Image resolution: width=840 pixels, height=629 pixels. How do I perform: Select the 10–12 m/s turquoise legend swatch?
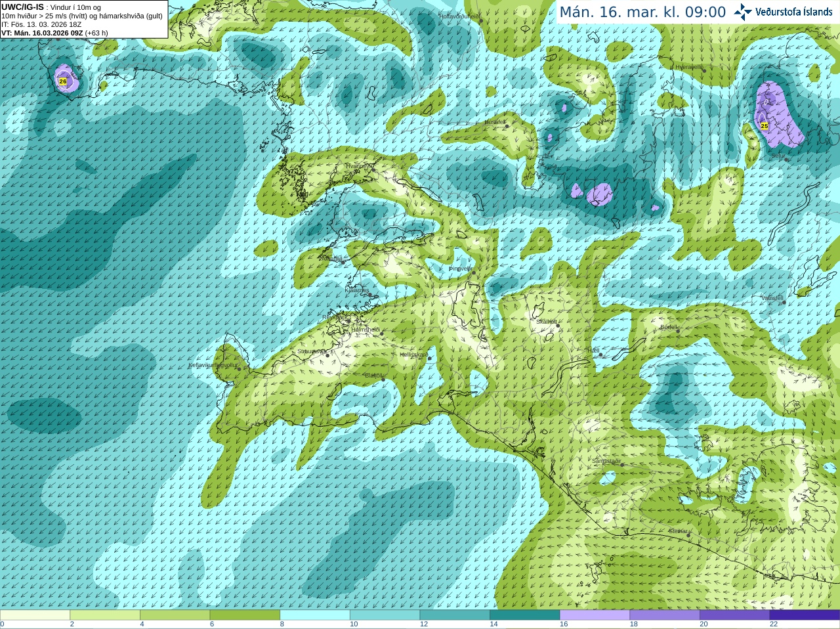click(x=385, y=615)
